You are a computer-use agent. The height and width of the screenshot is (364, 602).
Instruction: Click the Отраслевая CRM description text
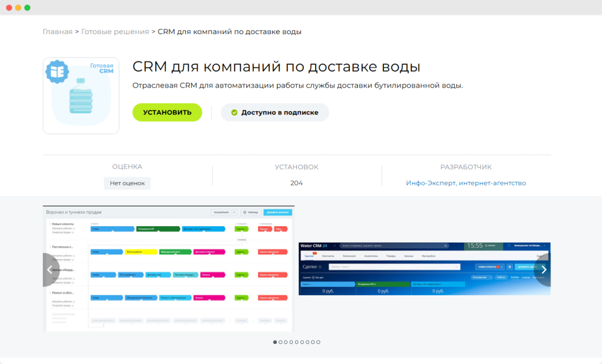pos(297,86)
